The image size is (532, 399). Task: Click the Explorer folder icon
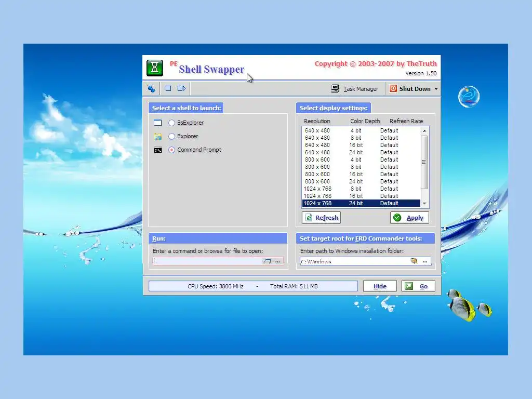click(x=158, y=137)
